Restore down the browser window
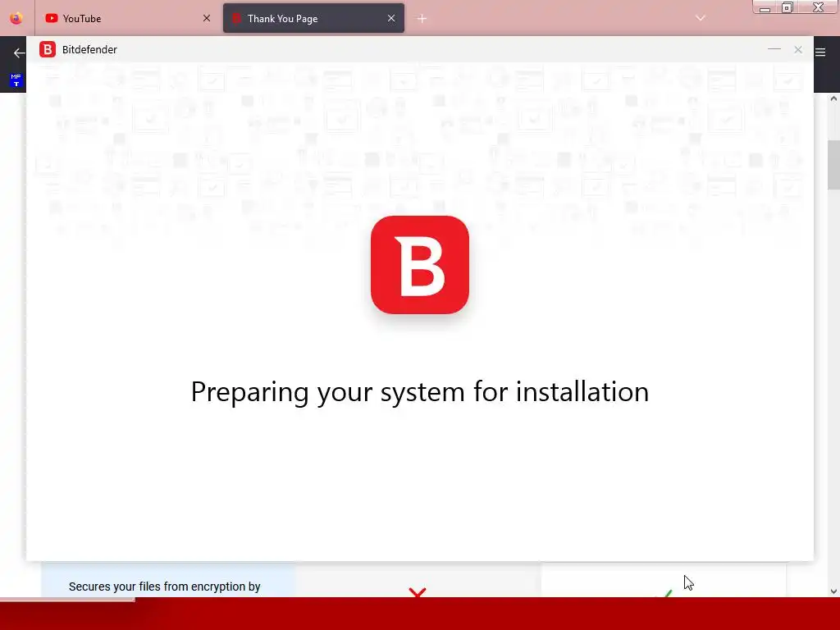 tap(787, 7)
